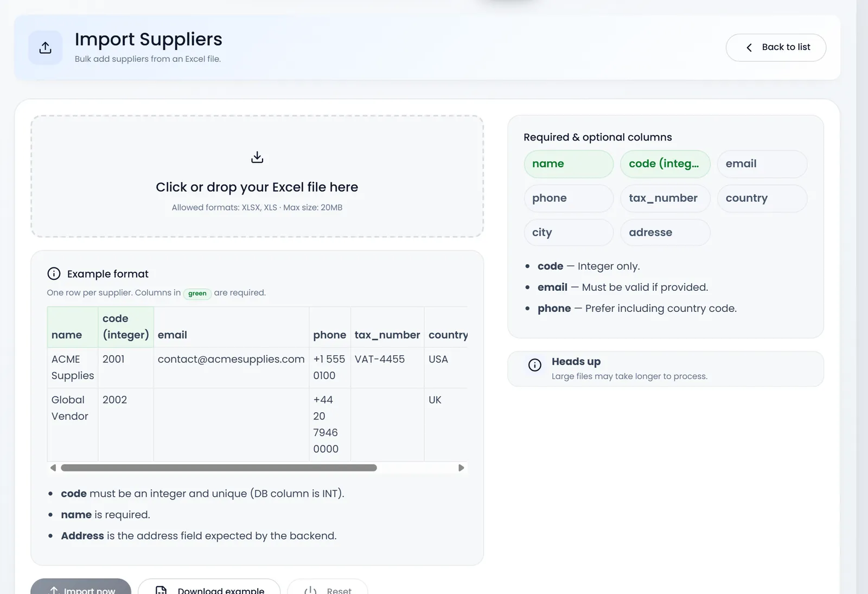Select the email column chip
The width and height of the screenshot is (868, 594).
click(762, 164)
